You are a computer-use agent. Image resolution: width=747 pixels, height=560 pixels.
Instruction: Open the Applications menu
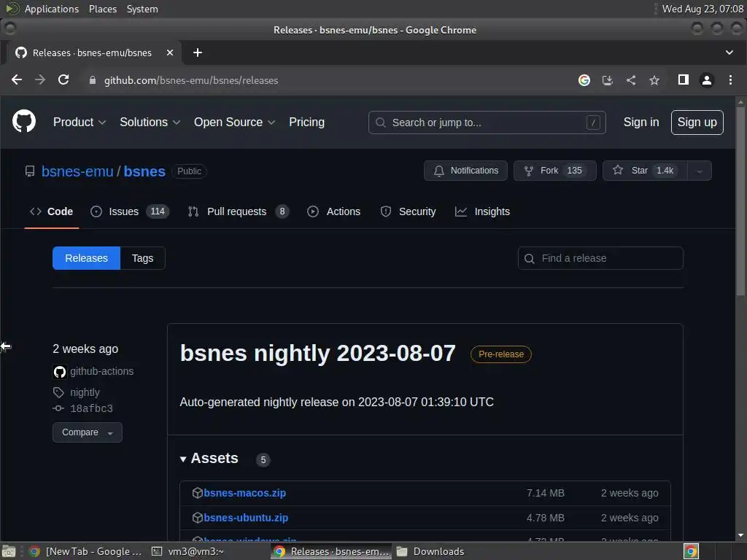[x=52, y=9]
